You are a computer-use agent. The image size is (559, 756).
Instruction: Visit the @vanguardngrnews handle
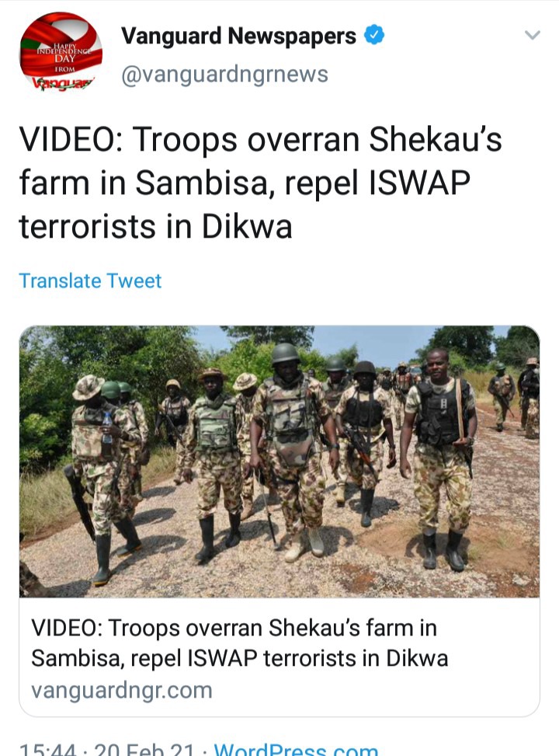(x=224, y=75)
